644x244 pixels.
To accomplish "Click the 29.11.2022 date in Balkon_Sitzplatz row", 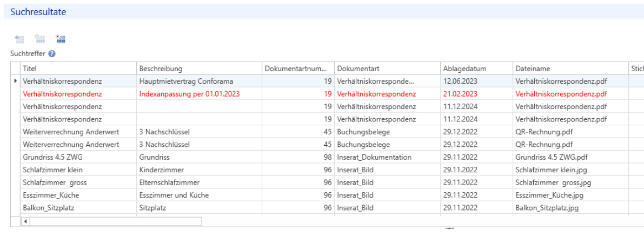I will point(460,208).
